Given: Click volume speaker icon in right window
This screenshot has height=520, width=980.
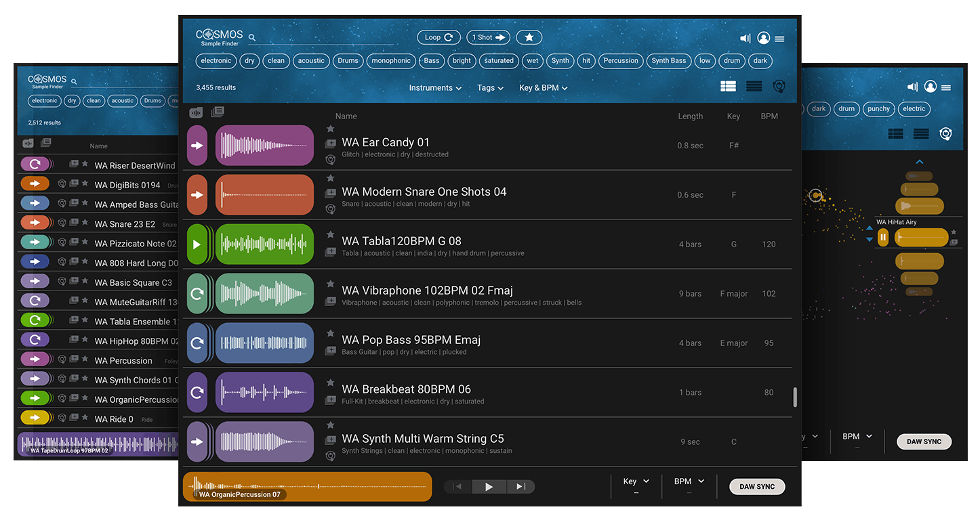Looking at the screenshot, I should (912, 87).
